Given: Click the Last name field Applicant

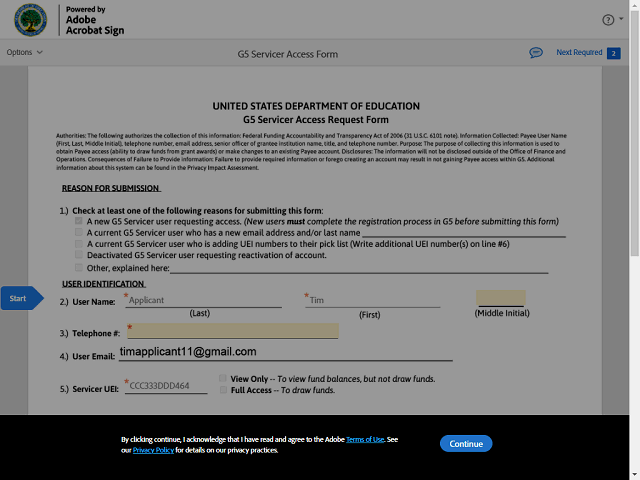Looking at the screenshot, I should (203, 300).
